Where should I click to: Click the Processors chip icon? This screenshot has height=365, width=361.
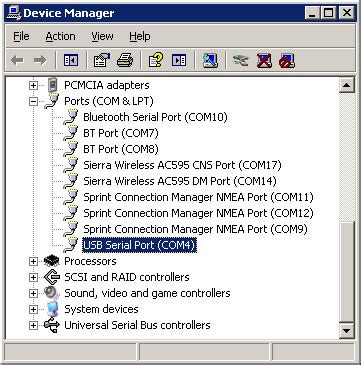52,261
